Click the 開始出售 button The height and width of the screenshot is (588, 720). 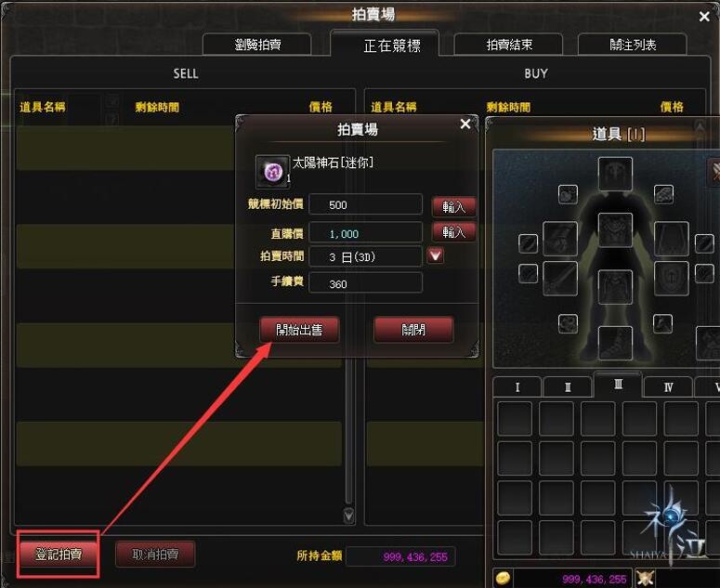299,330
